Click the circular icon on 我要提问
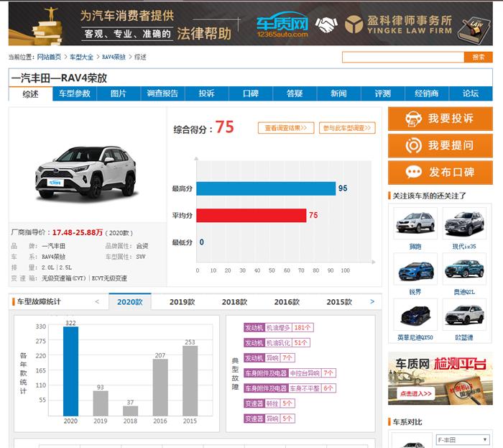 (x=413, y=145)
